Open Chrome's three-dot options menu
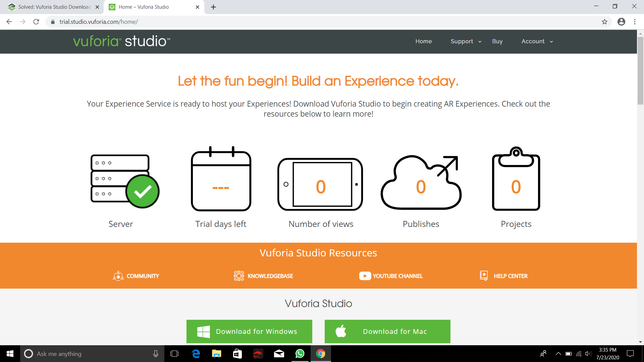Viewport: 644px width, 362px height. [x=635, y=21]
